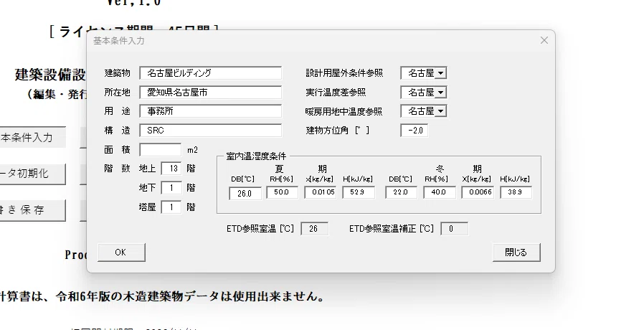Click summer enthalpy field showing 52.9
Screen dimensions: 644x330
(359, 192)
